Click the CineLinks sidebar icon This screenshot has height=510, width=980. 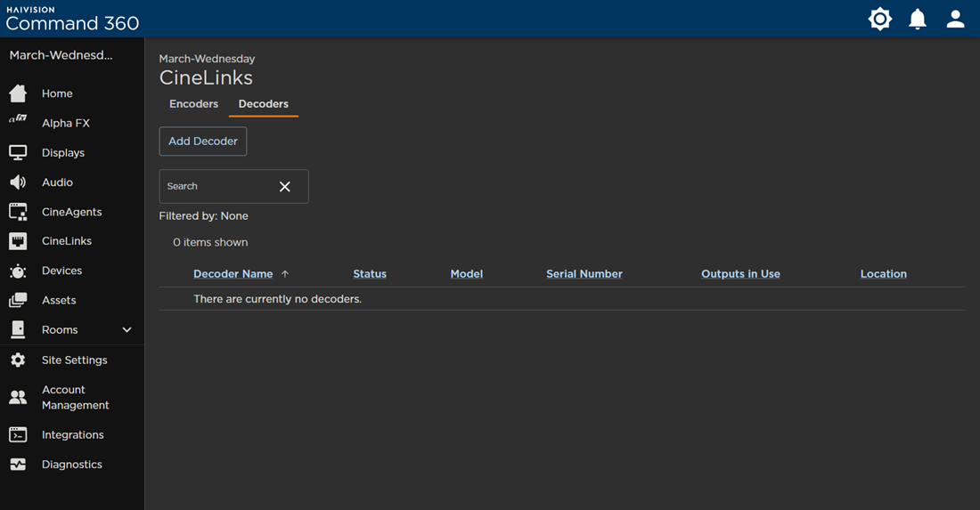click(x=18, y=241)
